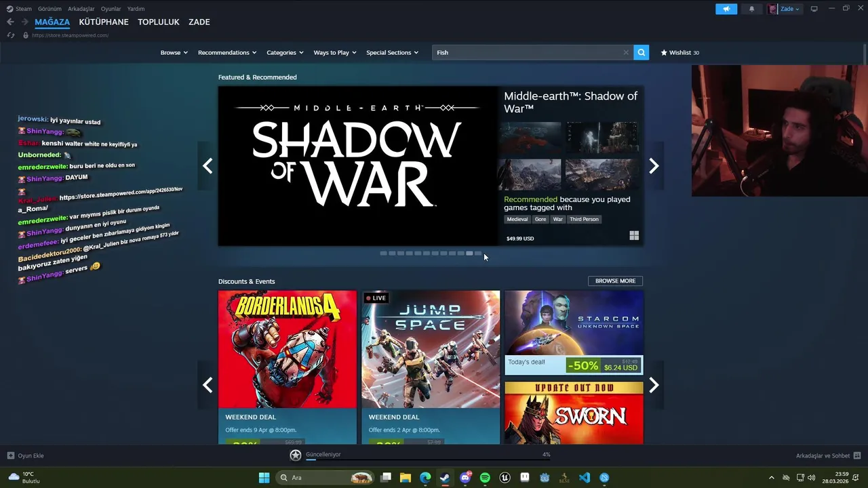
Task: Open the Arkadaşlar menu
Action: [81, 9]
